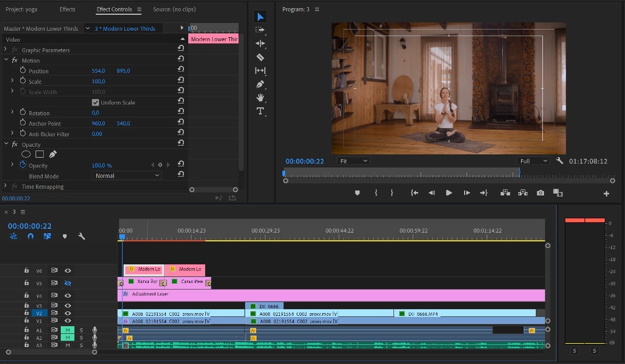Select the Razor tool
625x364 pixels.
[261, 57]
